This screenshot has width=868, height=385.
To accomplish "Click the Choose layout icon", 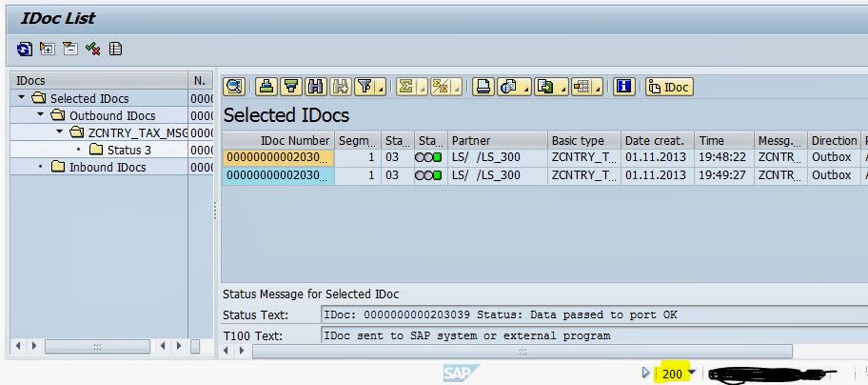I will (582, 87).
